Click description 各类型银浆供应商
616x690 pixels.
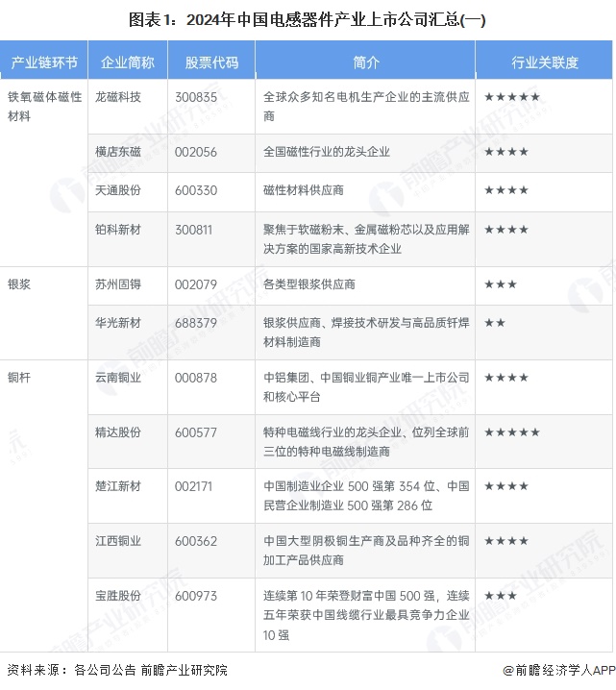pos(308,284)
